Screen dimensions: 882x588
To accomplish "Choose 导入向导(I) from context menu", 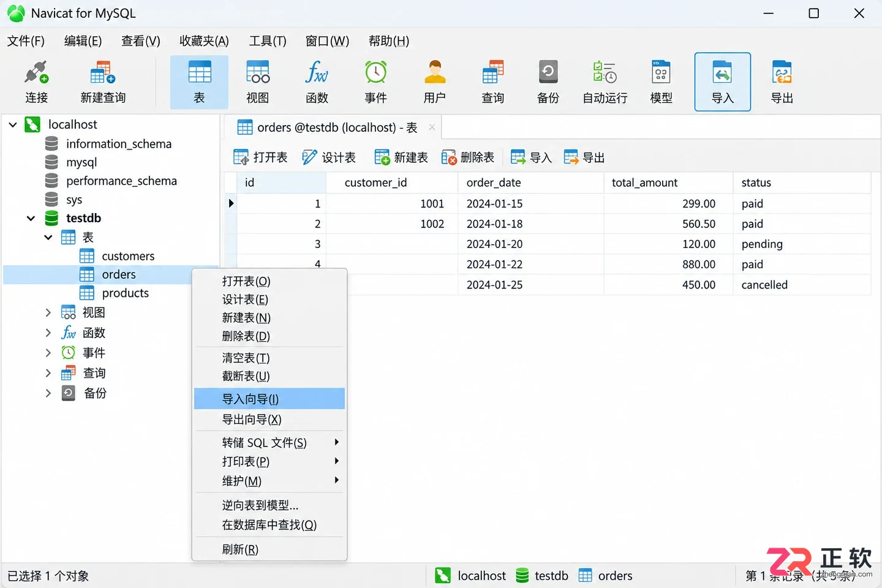I will tap(269, 399).
